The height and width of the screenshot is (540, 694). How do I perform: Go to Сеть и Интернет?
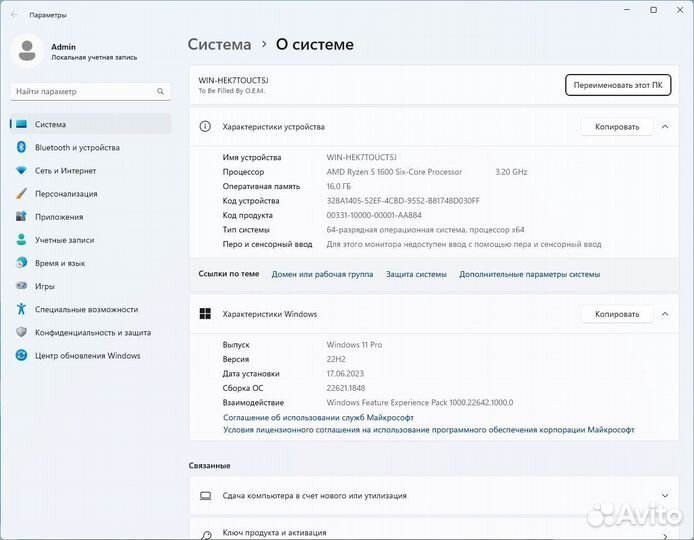[x=90, y=170]
